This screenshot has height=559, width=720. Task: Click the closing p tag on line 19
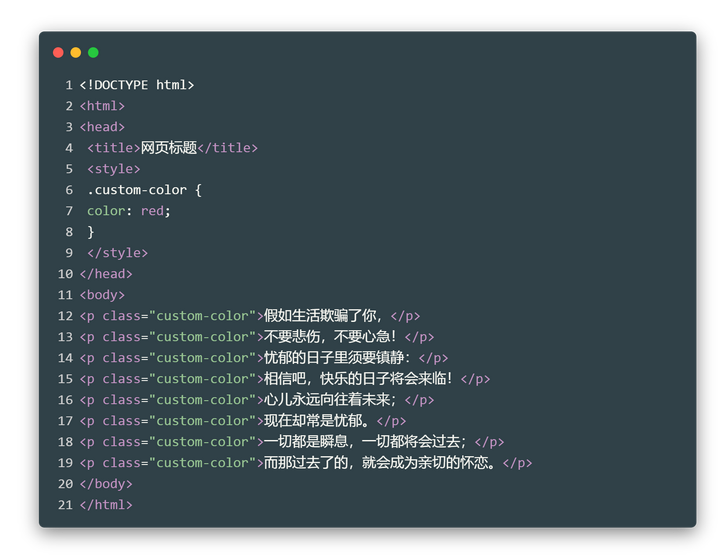518,463
